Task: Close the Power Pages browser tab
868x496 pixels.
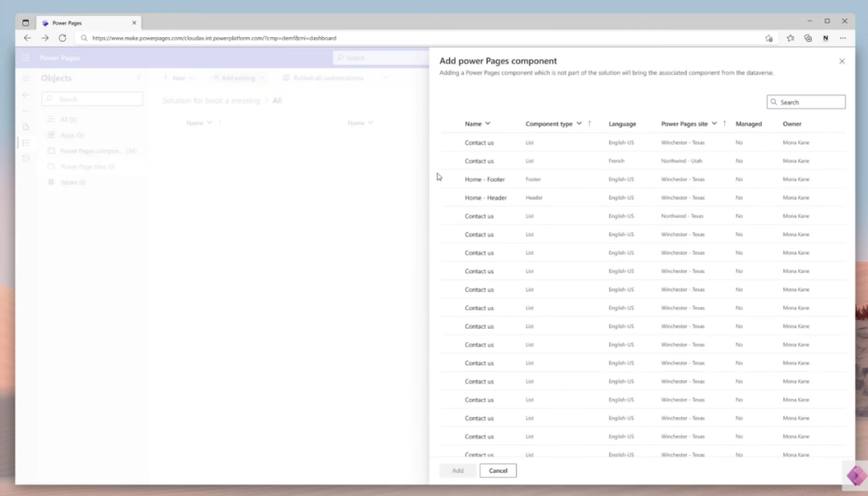Action: (134, 23)
